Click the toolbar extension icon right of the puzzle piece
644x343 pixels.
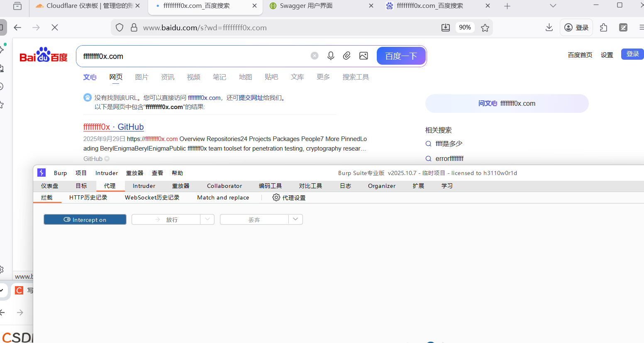[x=623, y=27]
